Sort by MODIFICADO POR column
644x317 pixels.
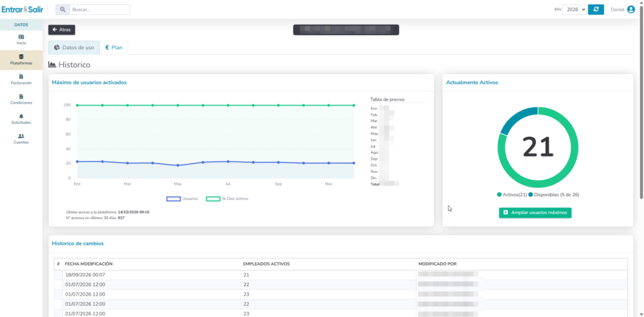click(x=438, y=264)
